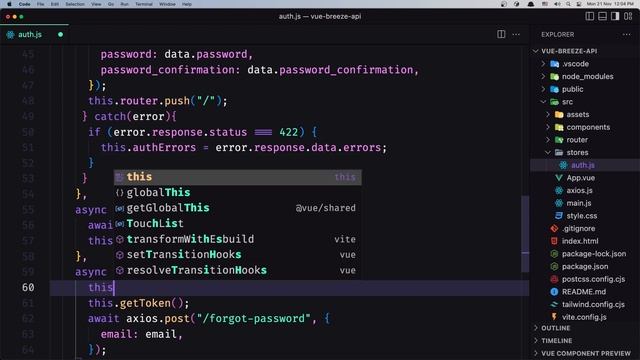Collapse the stores folder chevron
This screenshot has width=640, height=360.
[548, 152]
